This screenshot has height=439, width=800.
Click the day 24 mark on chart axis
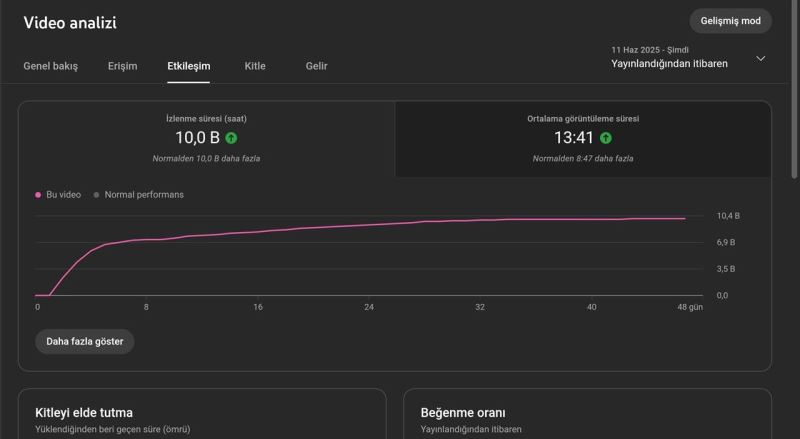click(369, 307)
